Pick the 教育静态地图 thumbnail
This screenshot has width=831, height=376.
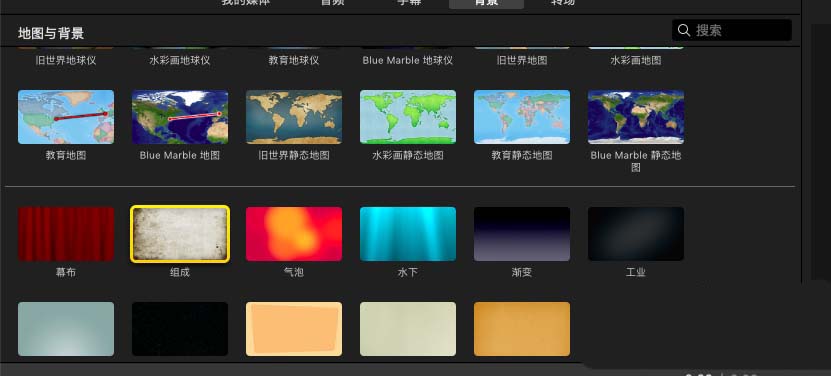pyautogui.click(x=521, y=117)
